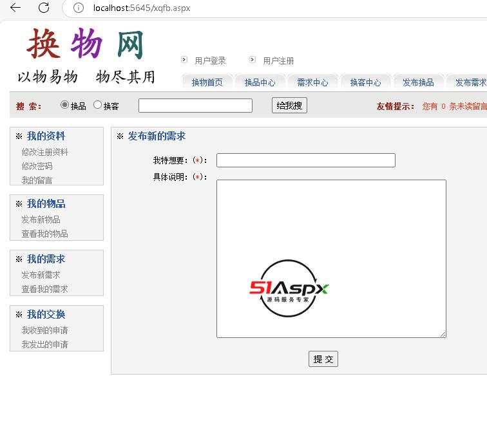487x448 pixels.
Task: Click the 我的需求 section heading
Action: [46, 259]
